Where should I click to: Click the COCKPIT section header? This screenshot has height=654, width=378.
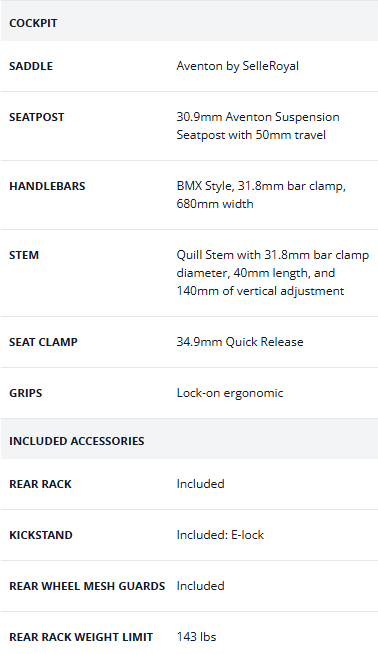[189, 23]
